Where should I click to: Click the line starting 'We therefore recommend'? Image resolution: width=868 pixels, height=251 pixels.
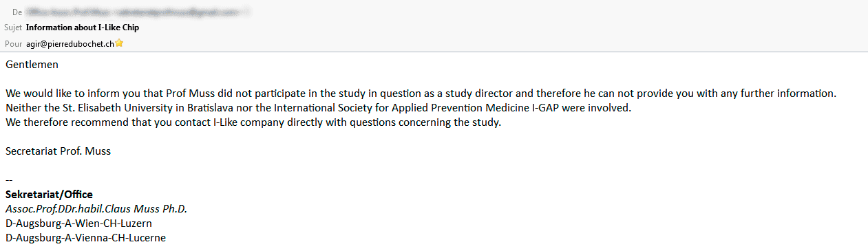(x=253, y=122)
